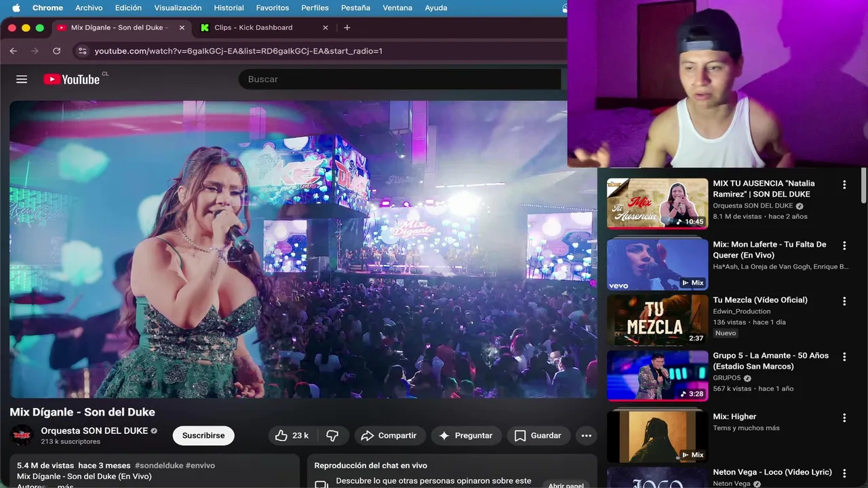This screenshot has height=488, width=868.
Task: Open the Orquesta SON DEL DUKE channel name
Action: coord(94,430)
